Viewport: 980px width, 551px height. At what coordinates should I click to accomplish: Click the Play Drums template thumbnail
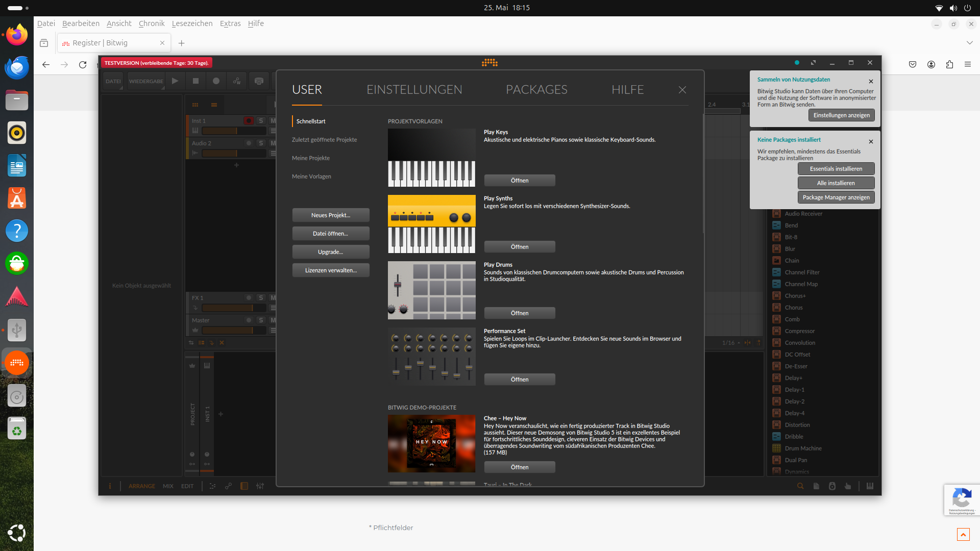click(x=432, y=290)
